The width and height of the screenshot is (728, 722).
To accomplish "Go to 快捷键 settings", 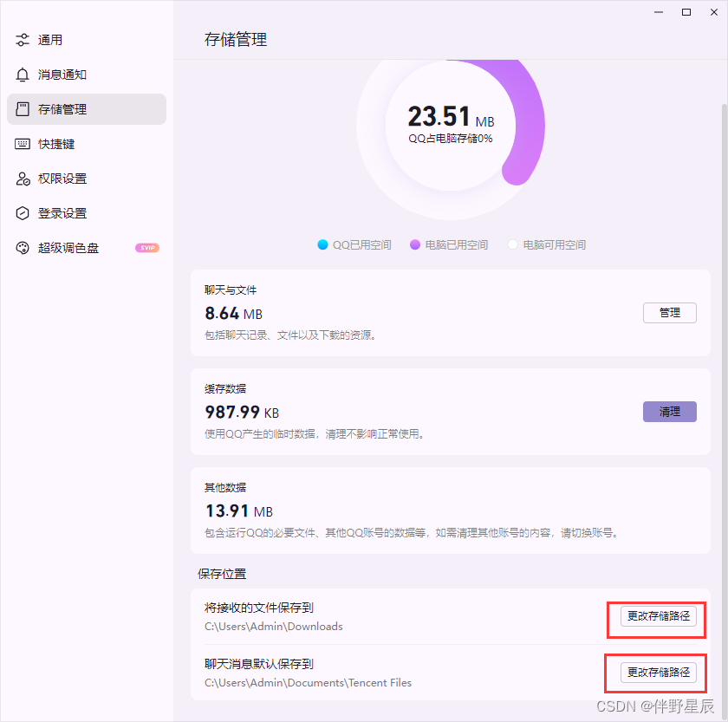I will (87, 144).
